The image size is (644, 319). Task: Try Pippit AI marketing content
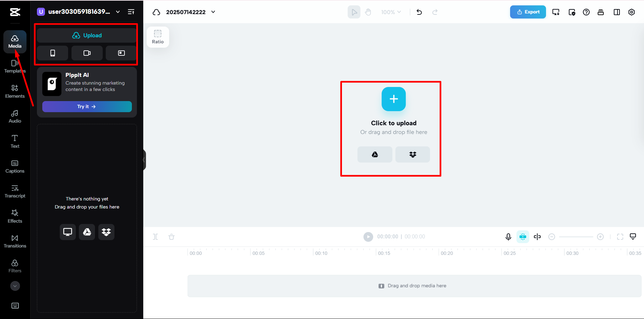pyautogui.click(x=87, y=106)
